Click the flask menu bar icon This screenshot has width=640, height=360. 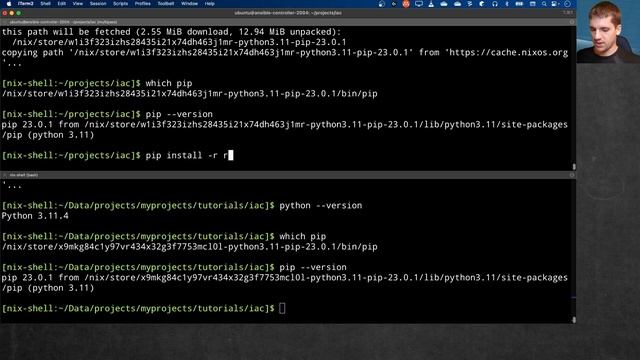[431, 4]
